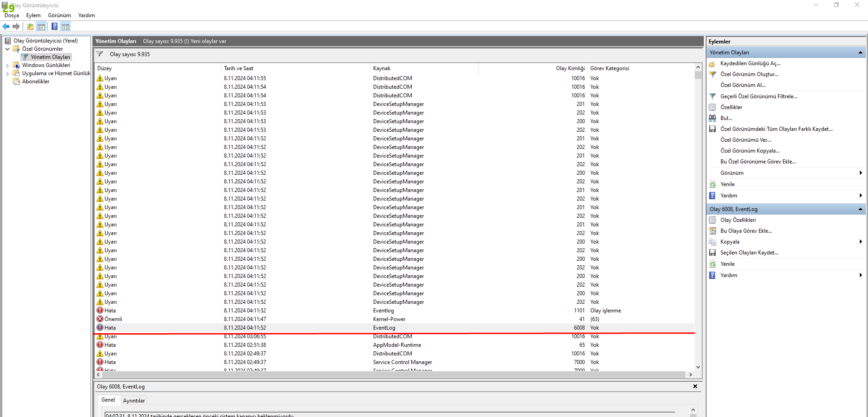Screen dimensions: 868x417
Task: Open Yardım submenu arrow under Yönetim Olayları actions
Action: pos(860,196)
